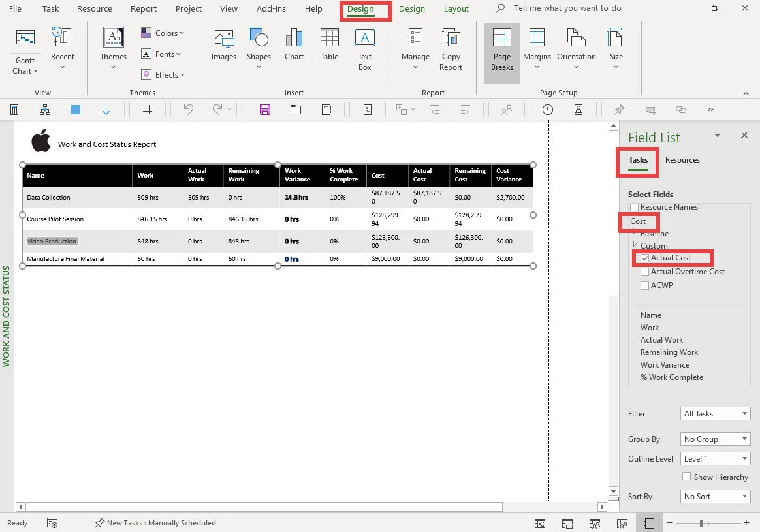The image size is (760, 532).
Task: Open the File menu
Action: (x=15, y=8)
